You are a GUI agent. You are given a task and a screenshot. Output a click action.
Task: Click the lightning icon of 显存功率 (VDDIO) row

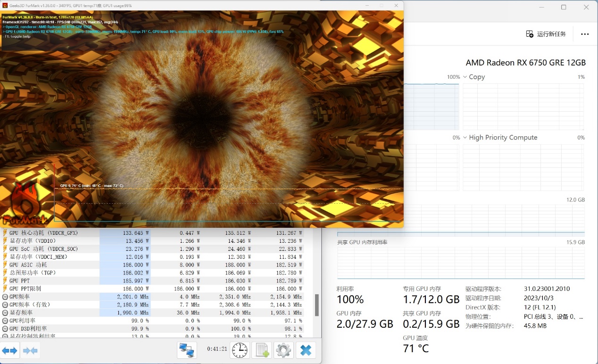point(5,241)
